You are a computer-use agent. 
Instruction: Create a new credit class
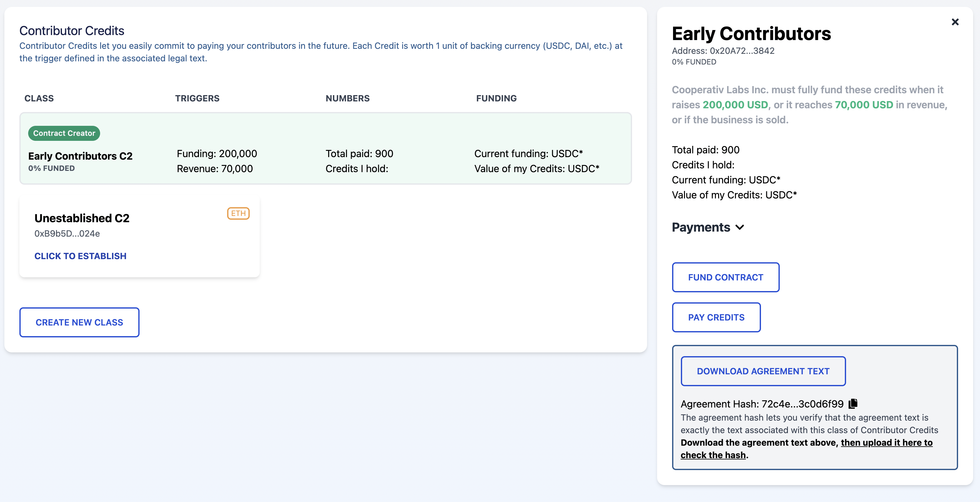[79, 322]
